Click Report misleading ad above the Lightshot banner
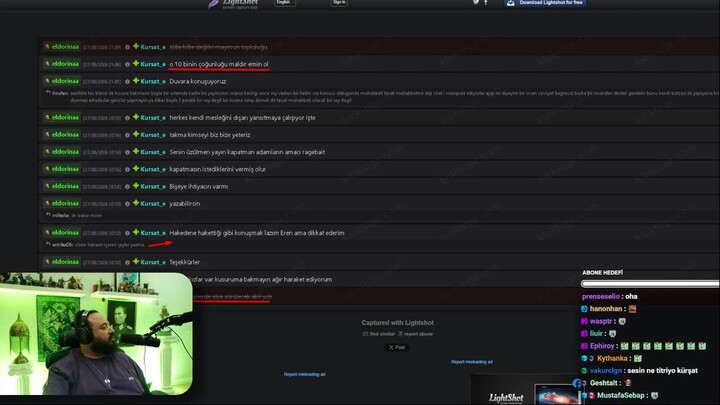Viewport: 720px width, 405px height. click(x=472, y=362)
